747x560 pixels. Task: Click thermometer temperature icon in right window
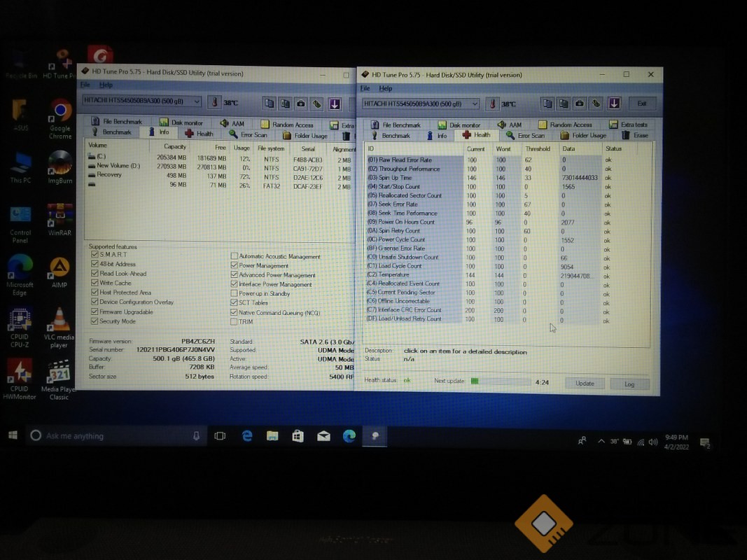pos(493,104)
